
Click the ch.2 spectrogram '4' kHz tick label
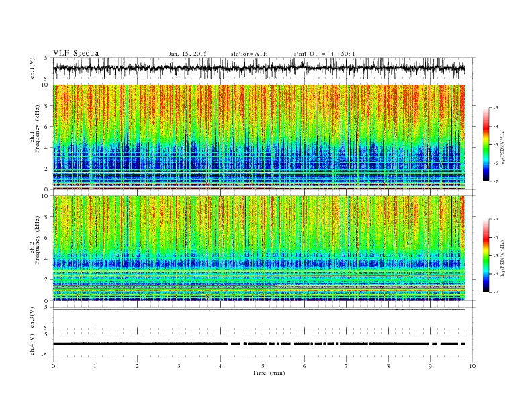(x=47, y=259)
